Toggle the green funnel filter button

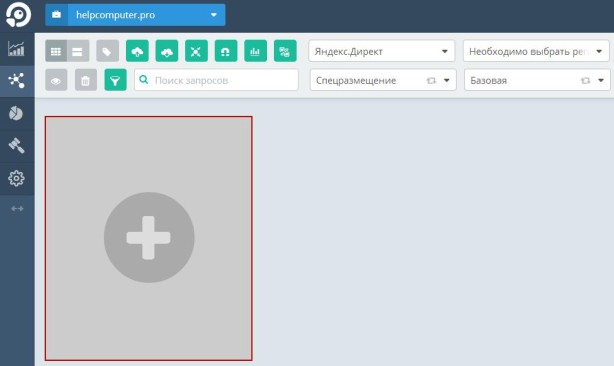point(116,80)
